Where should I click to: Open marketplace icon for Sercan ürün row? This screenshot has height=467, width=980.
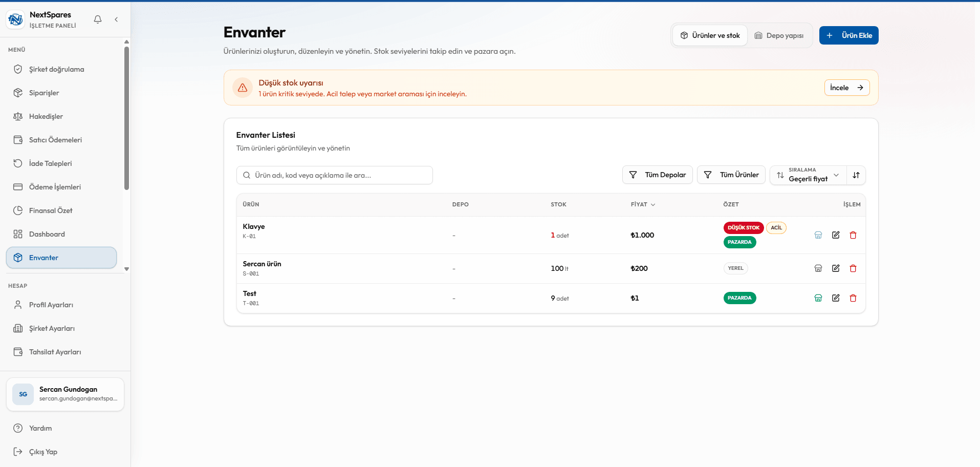818,268
